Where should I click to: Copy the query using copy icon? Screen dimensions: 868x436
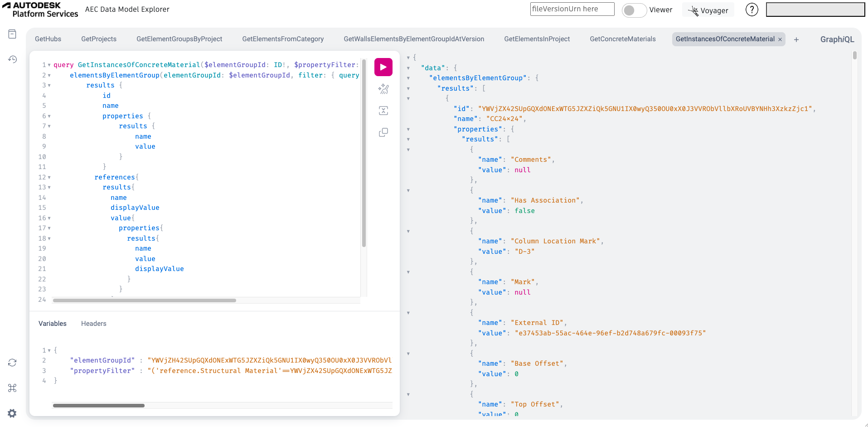click(383, 132)
